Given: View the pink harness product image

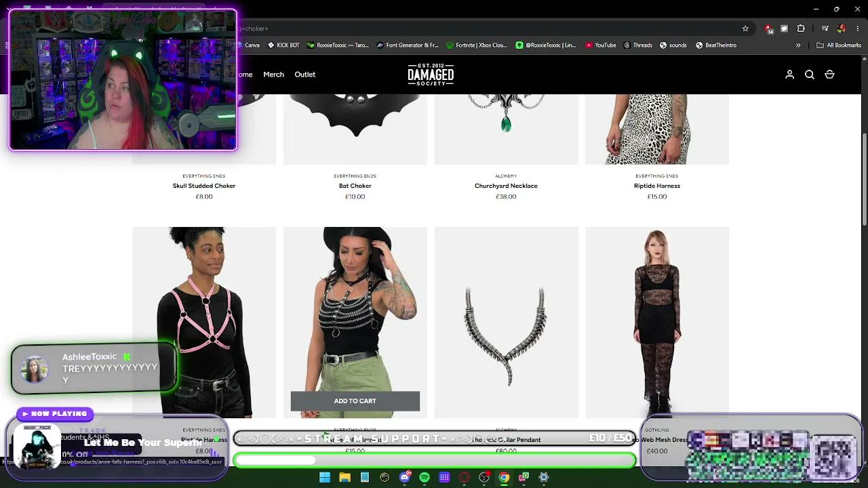Looking at the screenshot, I should [204, 323].
